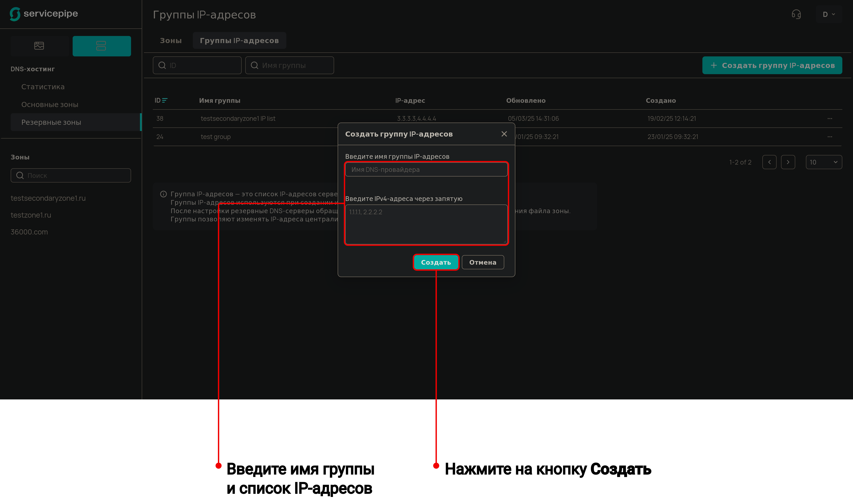This screenshot has width=853, height=504.
Task: Open the D user account dropdown
Action: [828, 14]
